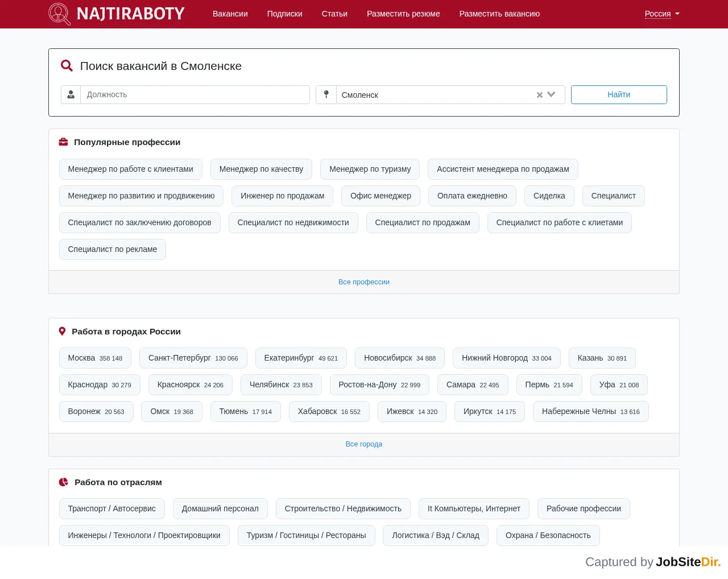
Task: Open Инженер по продажам vacancies
Action: [283, 196]
